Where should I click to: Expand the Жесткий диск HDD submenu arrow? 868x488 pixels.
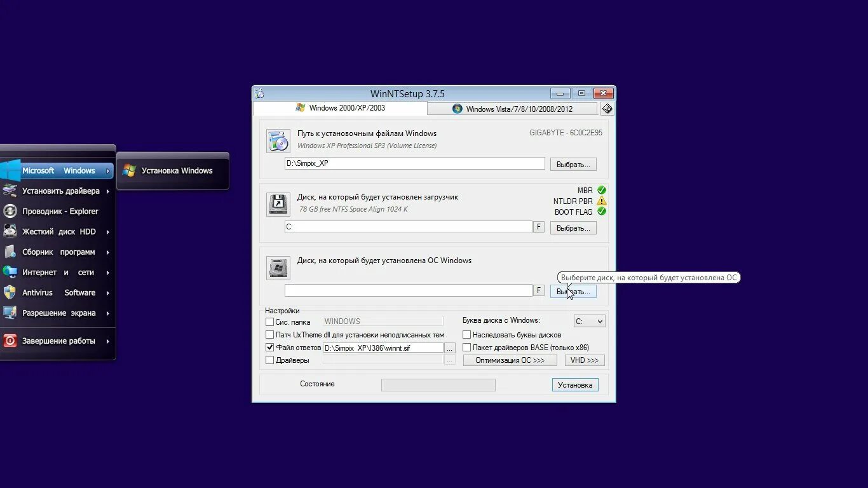(108, 232)
